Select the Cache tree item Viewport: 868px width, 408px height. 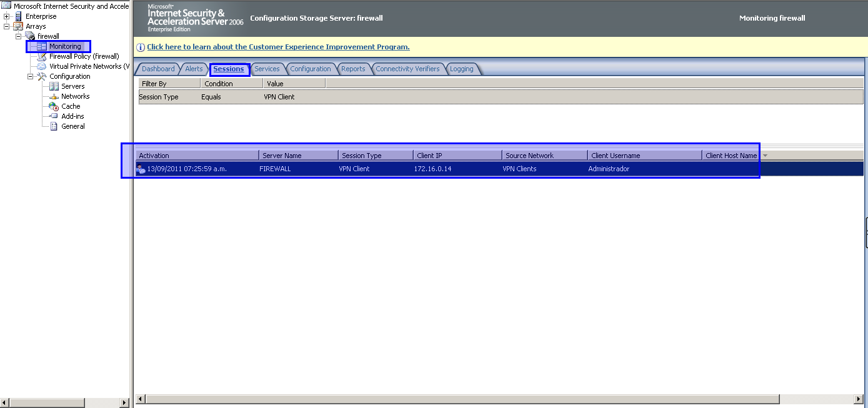[x=71, y=106]
